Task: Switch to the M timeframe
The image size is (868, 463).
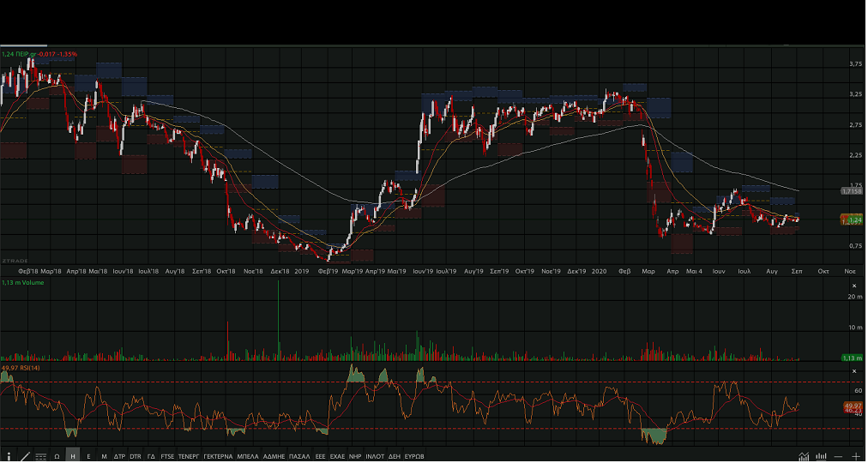Action: tap(104, 456)
